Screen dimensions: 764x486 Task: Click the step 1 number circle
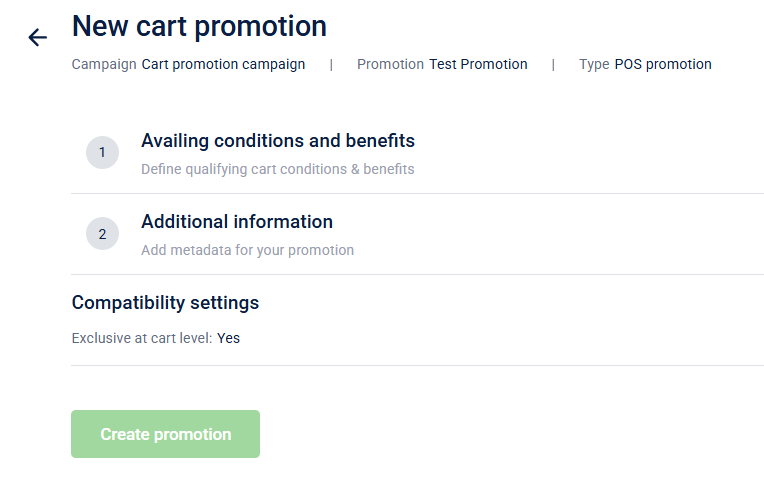point(102,152)
